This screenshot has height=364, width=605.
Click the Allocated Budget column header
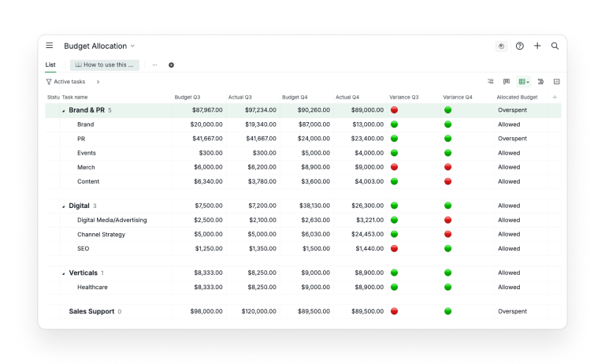(x=517, y=97)
